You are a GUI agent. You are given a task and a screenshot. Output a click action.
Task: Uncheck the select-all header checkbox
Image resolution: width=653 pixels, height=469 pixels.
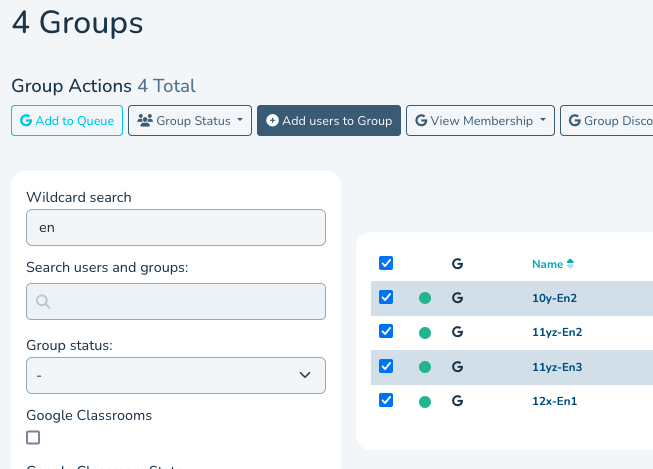[x=386, y=263]
